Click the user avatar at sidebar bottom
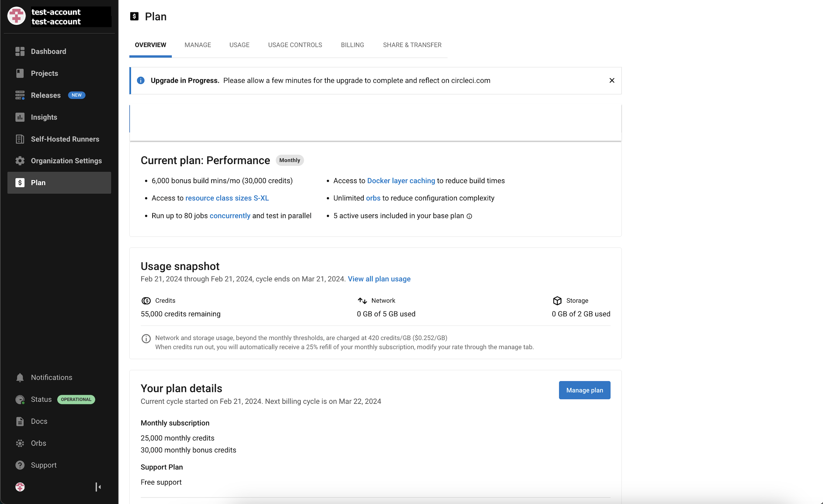 [x=20, y=487]
